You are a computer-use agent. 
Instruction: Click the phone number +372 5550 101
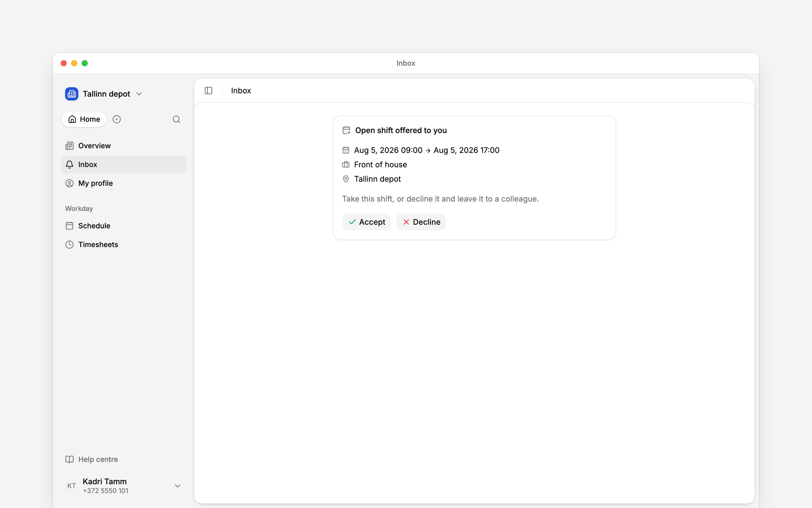[x=105, y=491]
